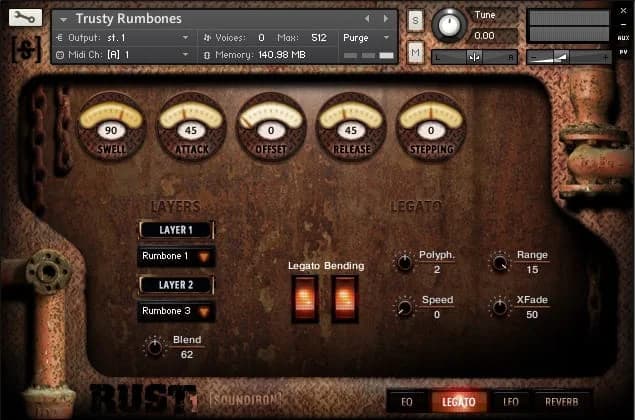
Task: Click the Blend knob
Action: coord(155,347)
